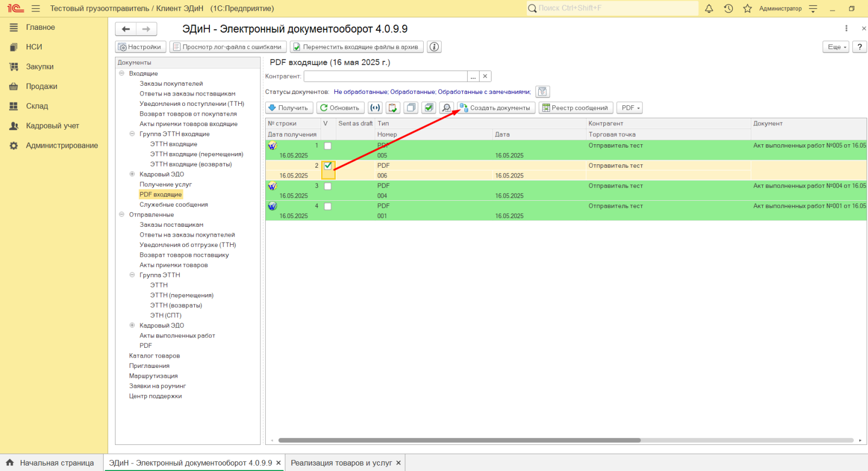Collapse Группа ЭТТН входящие node
The image size is (868, 471).
click(132, 133)
